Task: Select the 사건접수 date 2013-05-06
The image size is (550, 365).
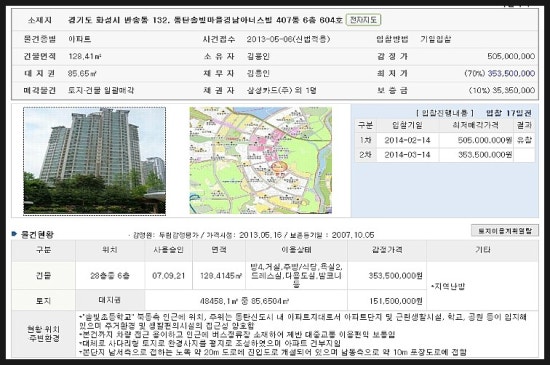Action: point(269,39)
